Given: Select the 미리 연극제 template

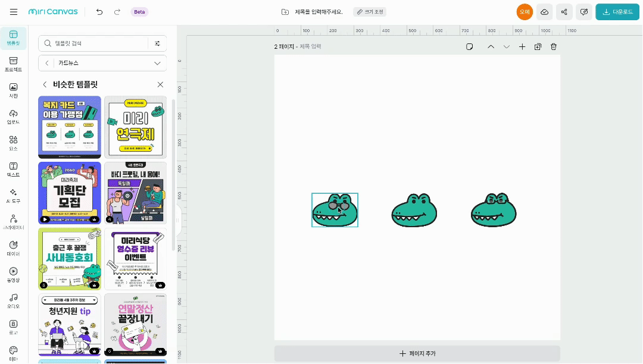Looking at the screenshot, I should point(135,127).
